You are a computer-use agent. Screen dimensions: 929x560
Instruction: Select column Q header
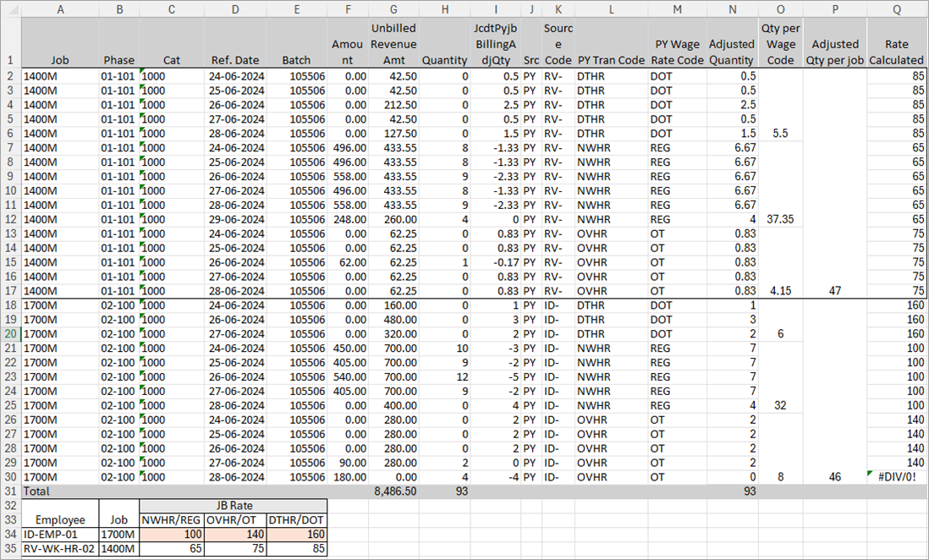pyautogui.click(x=896, y=9)
